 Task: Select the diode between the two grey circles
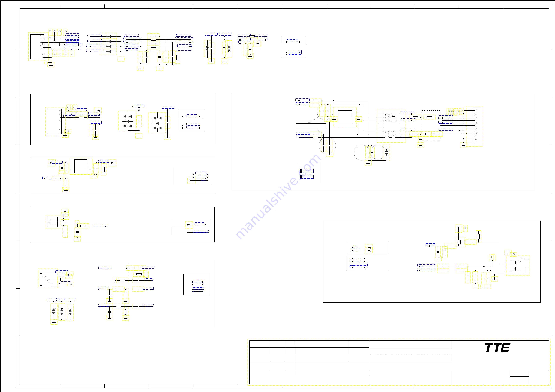point(386,152)
